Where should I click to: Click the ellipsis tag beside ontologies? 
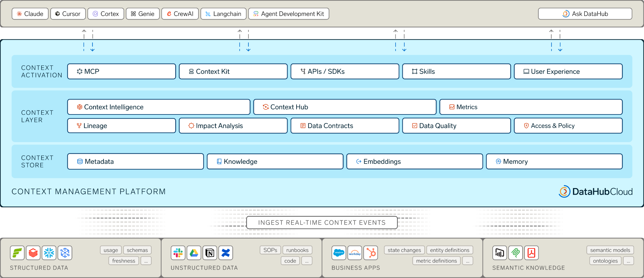click(x=629, y=261)
